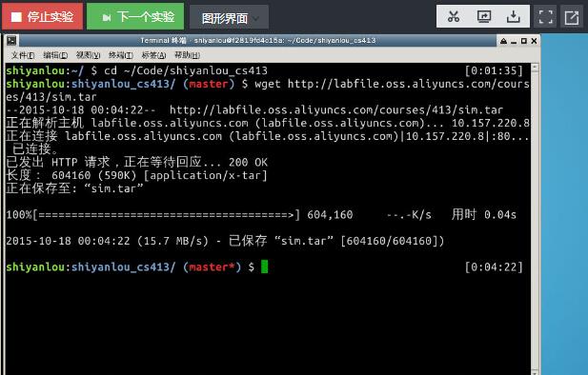The image size is (588, 375).
Task: Open the 图形界面 dropdown
Action: [229, 17]
